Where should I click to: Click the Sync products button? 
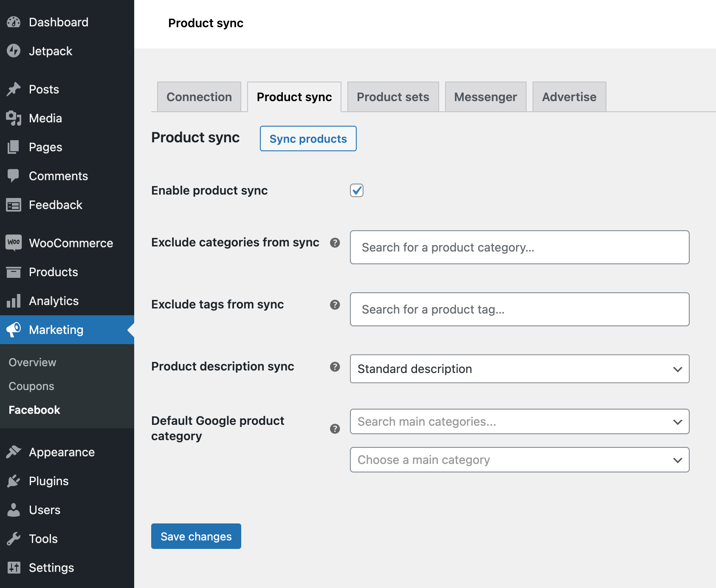(x=308, y=139)
